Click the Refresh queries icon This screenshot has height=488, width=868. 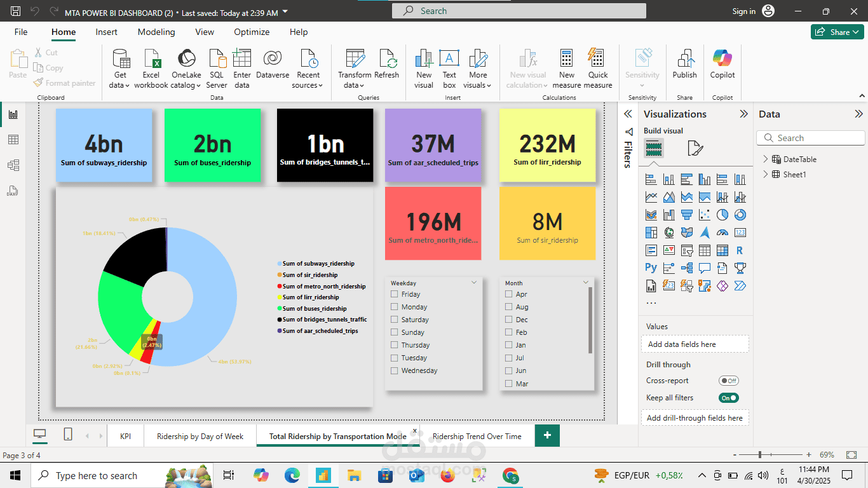387,59
